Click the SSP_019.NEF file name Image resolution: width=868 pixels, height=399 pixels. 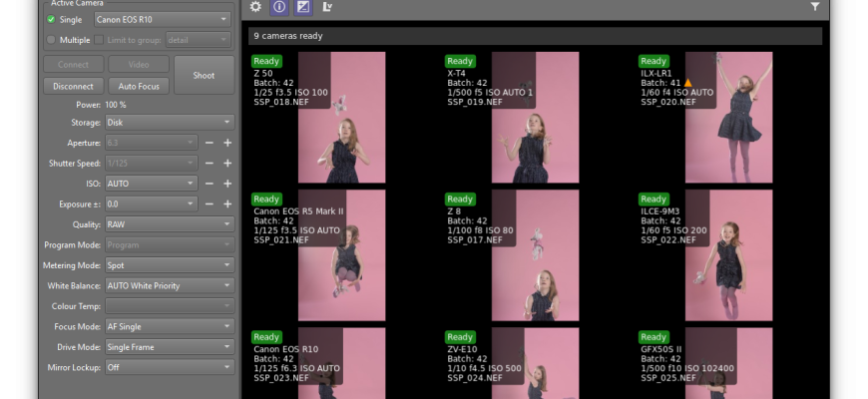coord(475,103)
